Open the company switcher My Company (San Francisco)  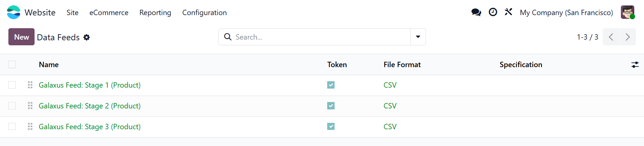(x=566, y=12)
